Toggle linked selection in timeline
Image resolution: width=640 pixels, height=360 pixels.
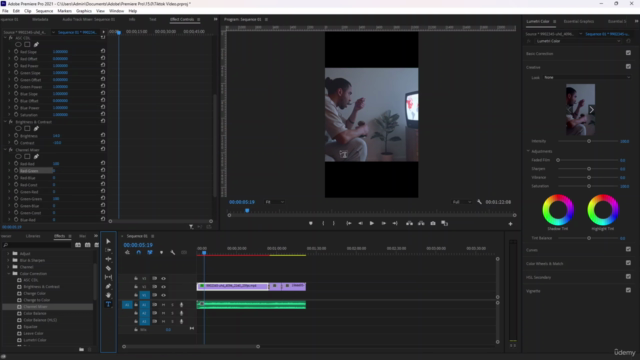150,253
